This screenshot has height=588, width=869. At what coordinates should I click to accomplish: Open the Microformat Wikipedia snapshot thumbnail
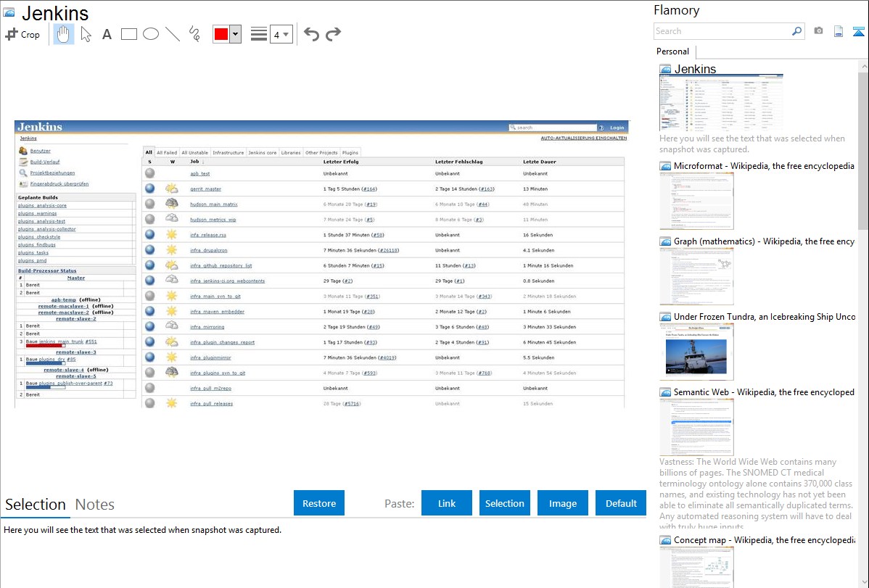[x=696, y=201]
